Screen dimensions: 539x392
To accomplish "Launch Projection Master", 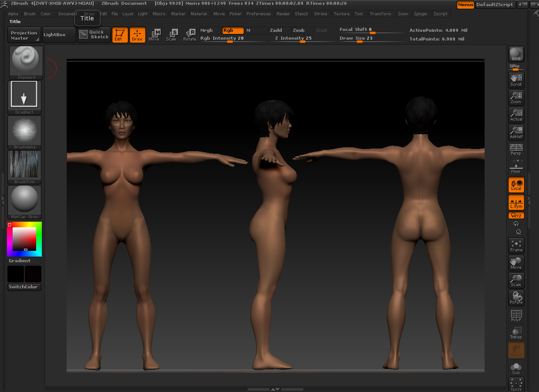I will (x=24, y=35).
